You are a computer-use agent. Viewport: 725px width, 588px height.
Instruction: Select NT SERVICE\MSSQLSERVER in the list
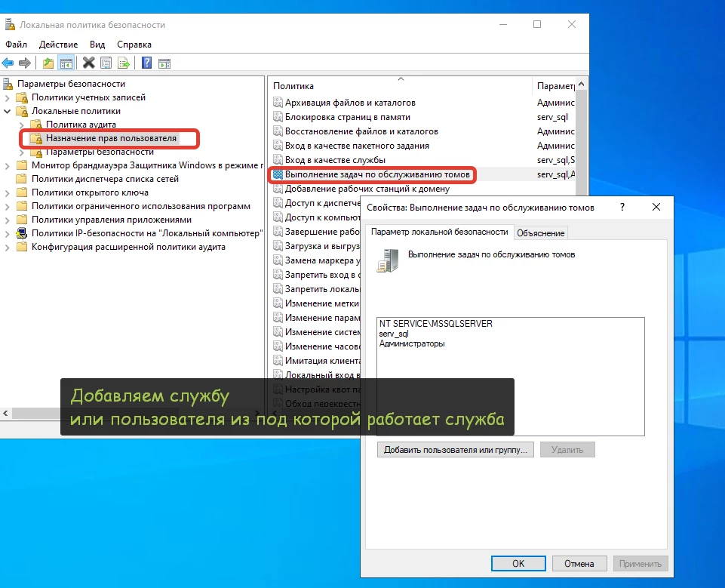[436, 323]
